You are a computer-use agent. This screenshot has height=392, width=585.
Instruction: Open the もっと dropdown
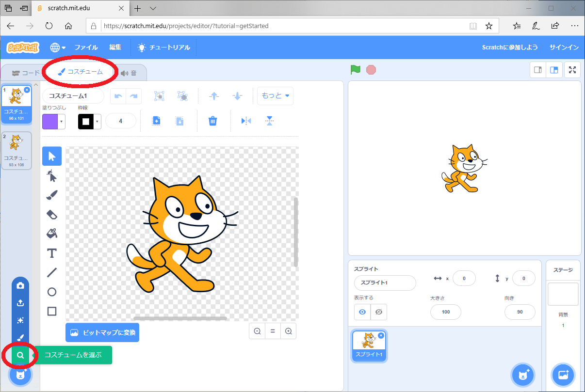click(275, 96)
